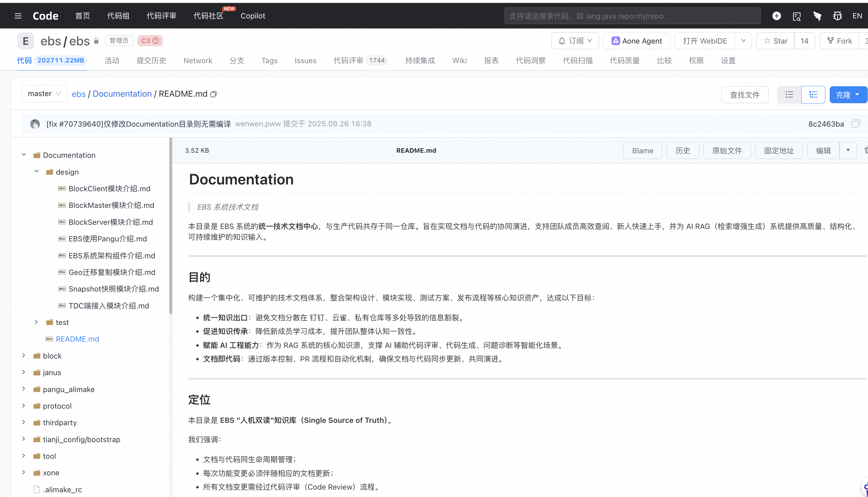Click the file tree scrollbar
868x497 pixels.
(170, 225)
